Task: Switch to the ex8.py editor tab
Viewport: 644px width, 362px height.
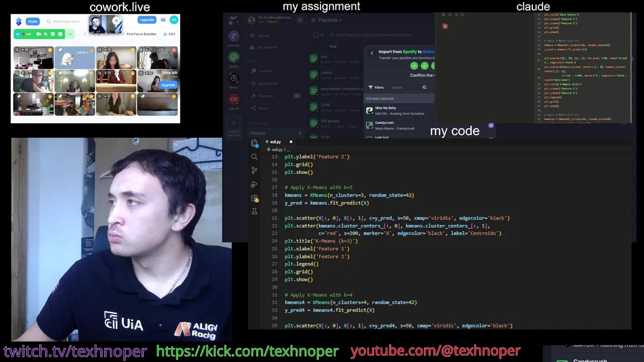Action: pyautogui.click(x=279, y=142)
